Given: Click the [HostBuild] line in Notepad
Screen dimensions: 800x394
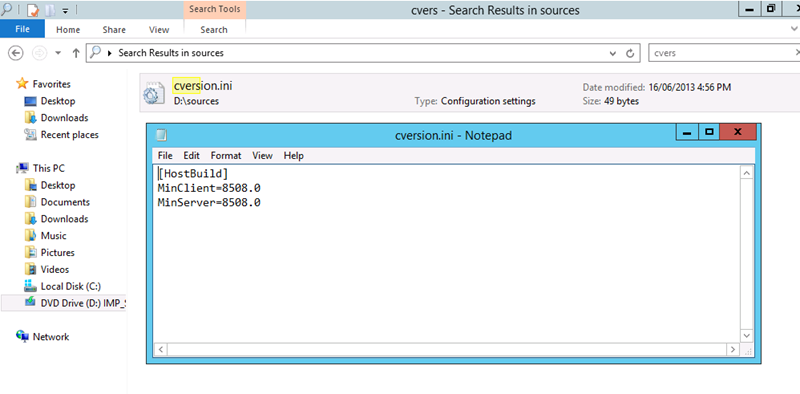Looking at the screenshot, I should point(193,173).
